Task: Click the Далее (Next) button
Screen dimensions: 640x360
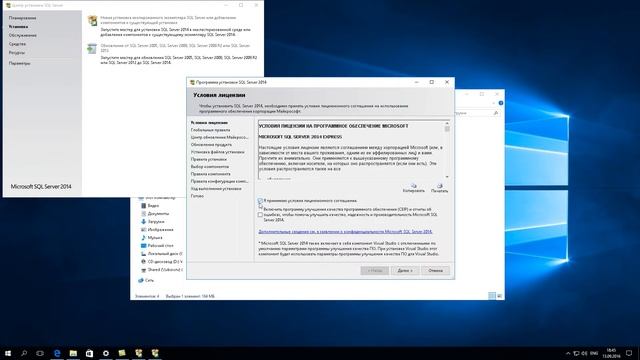Action: point(405,270)
